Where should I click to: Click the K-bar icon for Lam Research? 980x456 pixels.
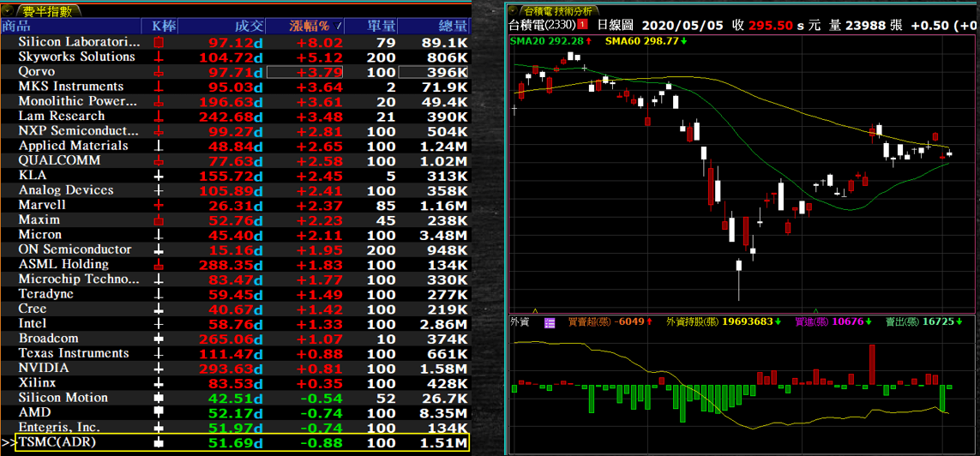pyautogui.click(x=159, y=117)
